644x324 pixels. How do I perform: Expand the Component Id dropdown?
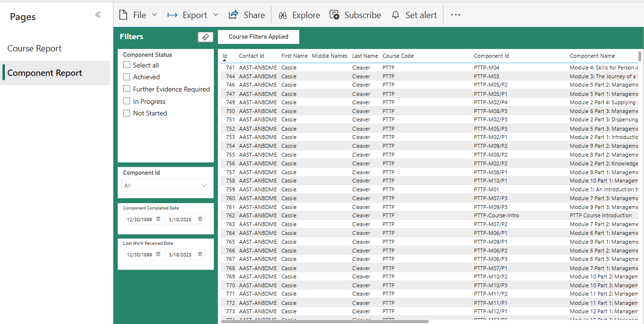204,185
